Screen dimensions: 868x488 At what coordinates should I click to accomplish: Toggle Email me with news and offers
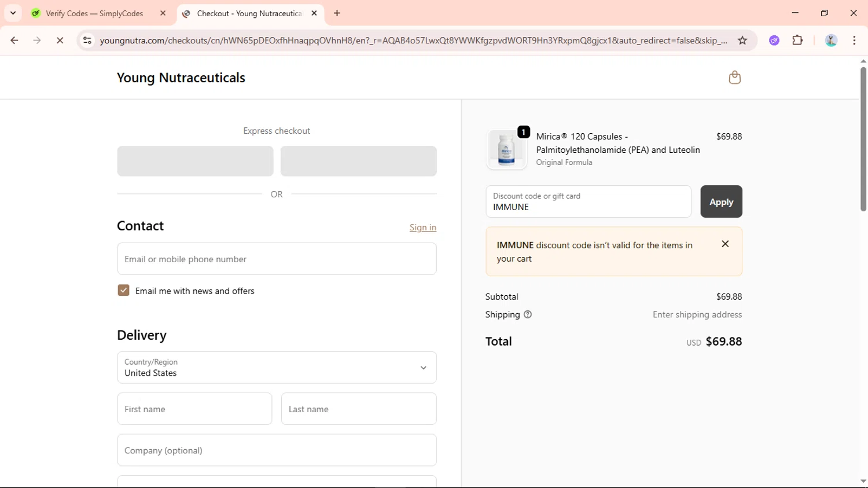pos(123,291)
